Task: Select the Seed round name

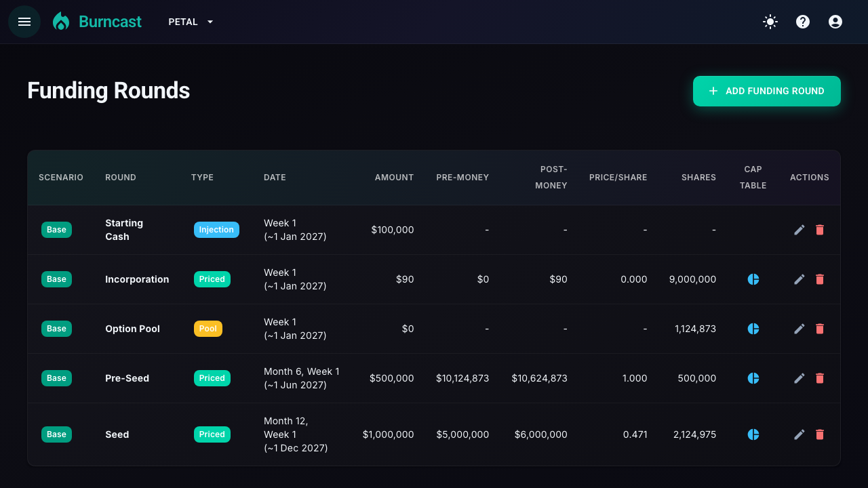Action: pos(117,434)
